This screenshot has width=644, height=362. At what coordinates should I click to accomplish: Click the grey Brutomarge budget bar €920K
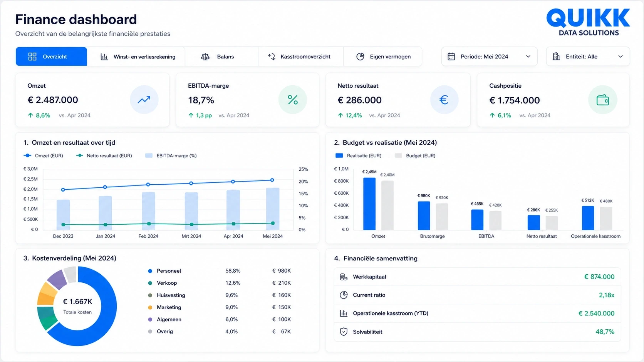442,217
